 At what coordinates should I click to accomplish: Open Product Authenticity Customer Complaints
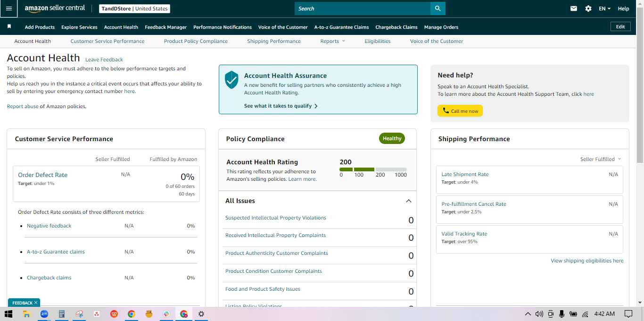tap(277, 253)
